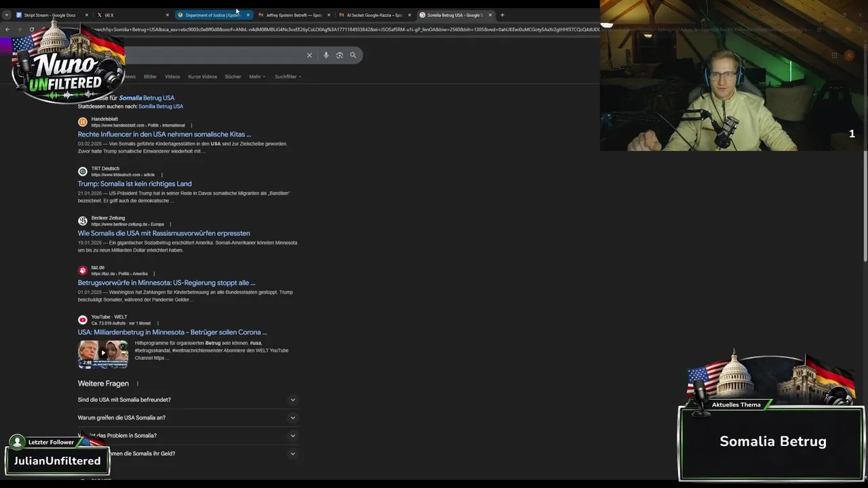The image size is (868, 488).
Task: Open Rechte Influencer in den USA article
Action: coord(164,134)
